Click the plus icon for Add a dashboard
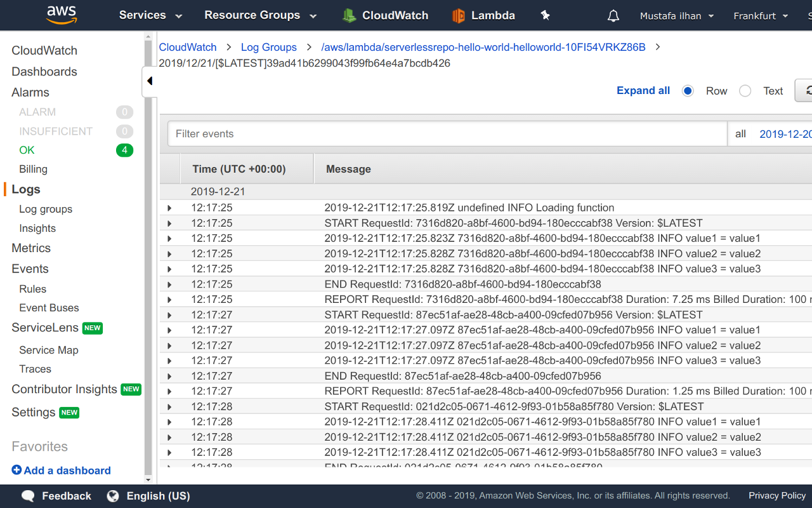The image size is (812, 508). click(16, 470)
